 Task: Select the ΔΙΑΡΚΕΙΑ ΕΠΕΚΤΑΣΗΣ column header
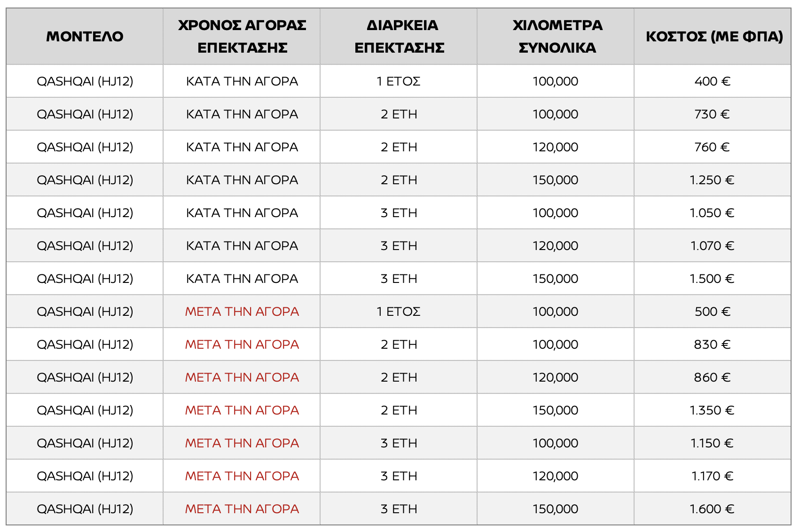(399, 37)
